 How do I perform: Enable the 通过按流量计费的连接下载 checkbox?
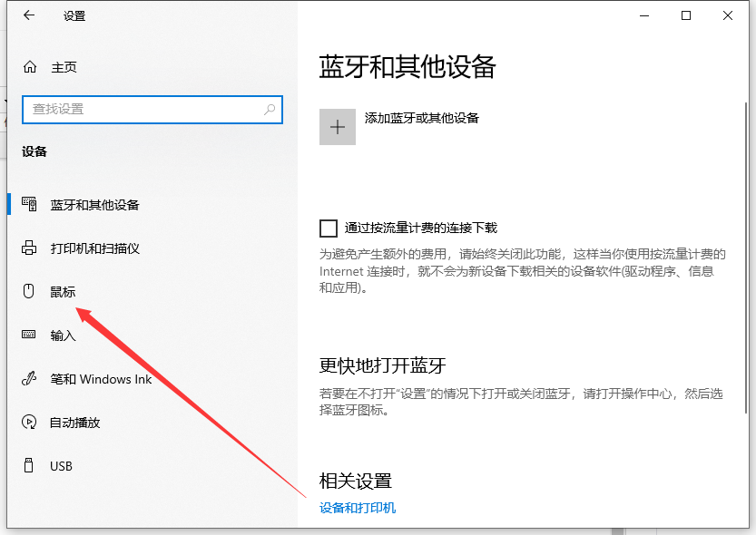(x=329, y=229)
